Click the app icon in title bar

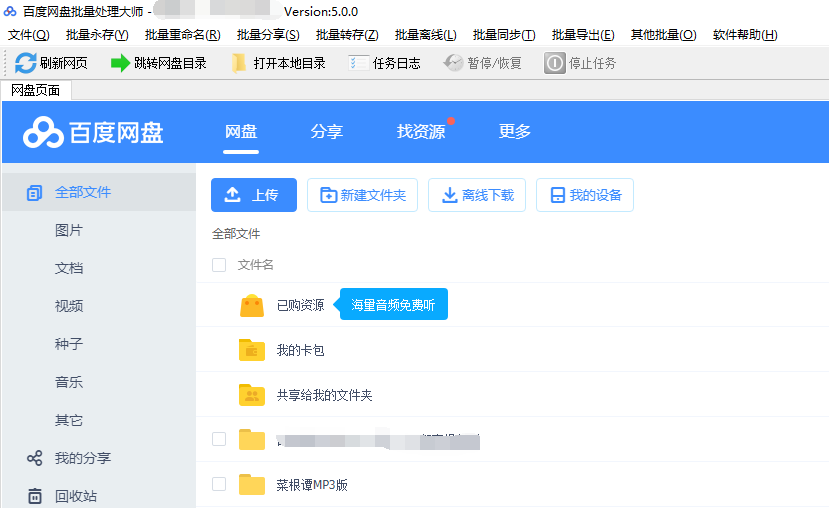coord(10,11)
